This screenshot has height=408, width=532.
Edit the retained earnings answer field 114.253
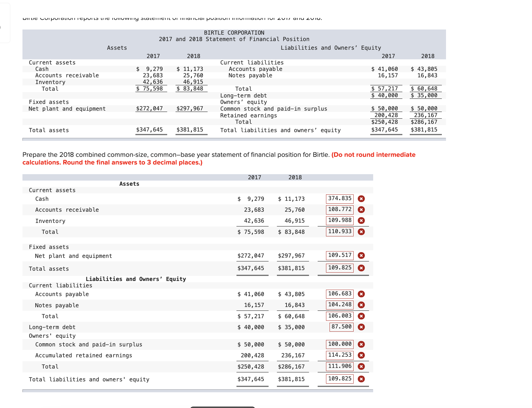pos(340,355)
